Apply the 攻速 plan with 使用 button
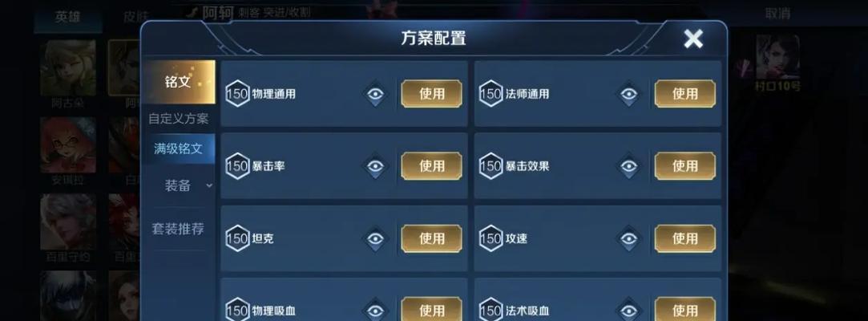Image resolution: width=868 pixels, height=321 pixels. click(685, 238)
